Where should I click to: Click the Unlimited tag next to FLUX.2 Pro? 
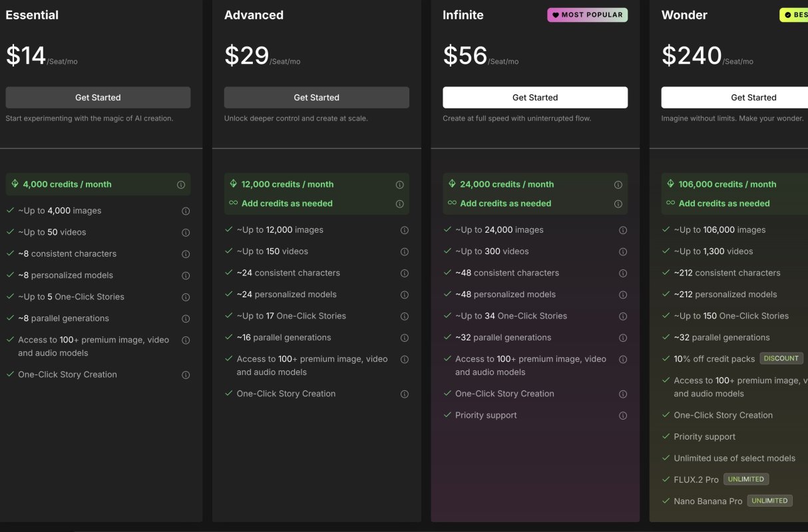(x=746, y=479)
